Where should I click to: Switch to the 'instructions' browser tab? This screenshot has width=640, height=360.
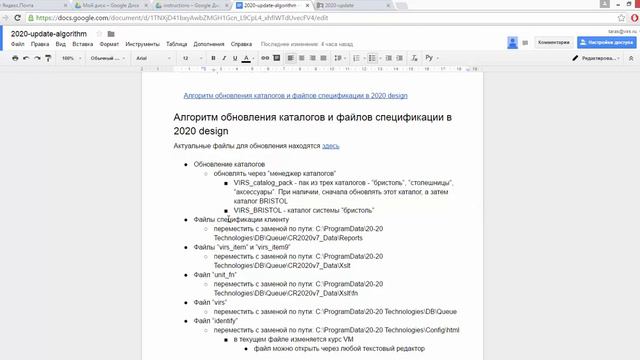(190, 5)
